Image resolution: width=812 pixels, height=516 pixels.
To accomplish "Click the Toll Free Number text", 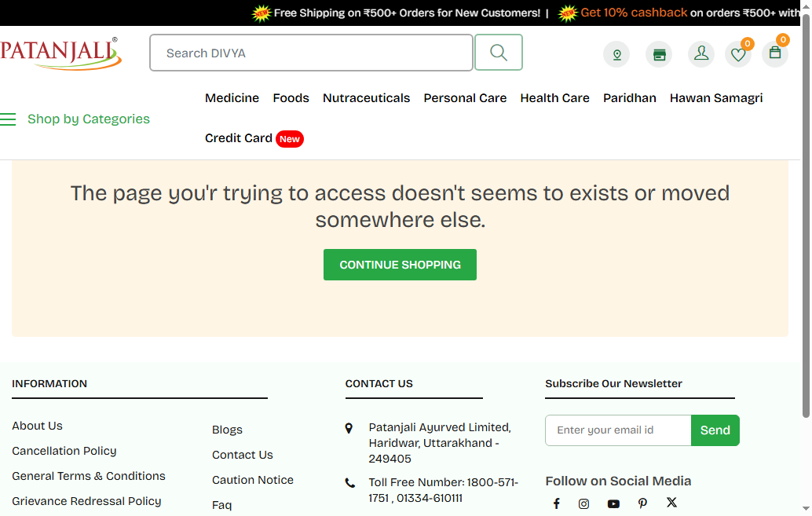I will [443, 490].
